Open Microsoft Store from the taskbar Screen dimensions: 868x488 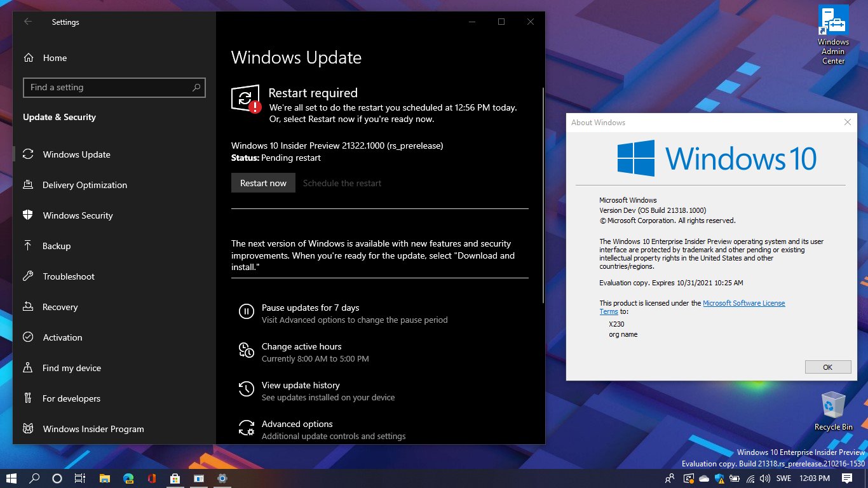coord(175,478)
